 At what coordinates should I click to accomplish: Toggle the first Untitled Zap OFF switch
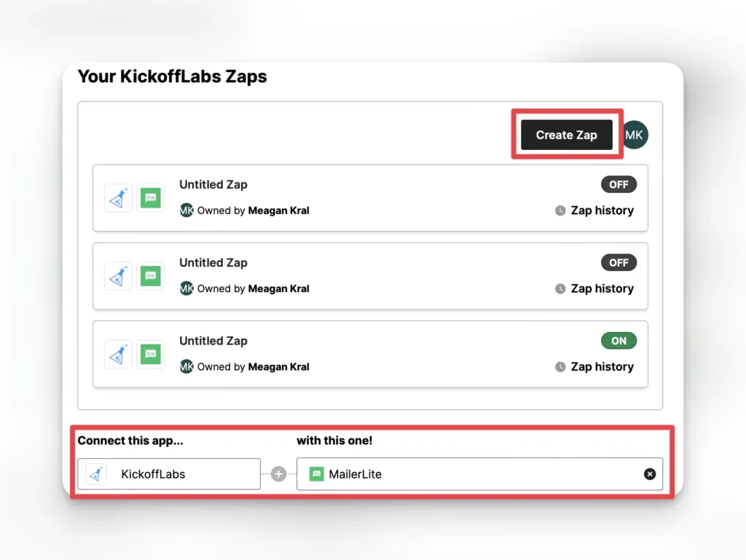tap(619, 184)
